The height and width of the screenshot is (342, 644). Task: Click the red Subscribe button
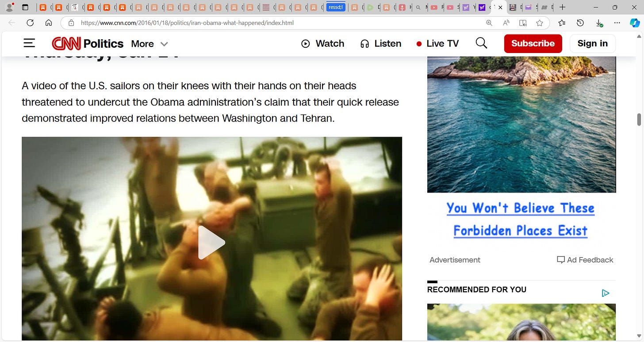click(x=533, y=43)
